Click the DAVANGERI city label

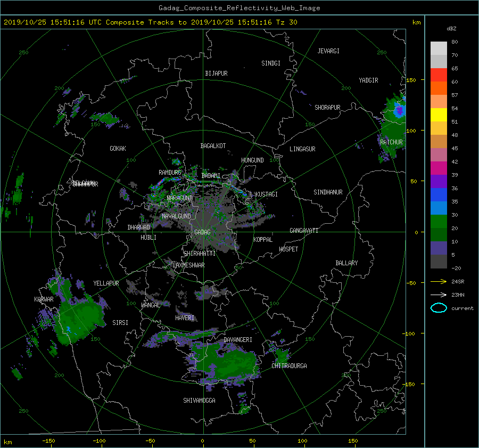pyautogui.click(x=238, y=340)
